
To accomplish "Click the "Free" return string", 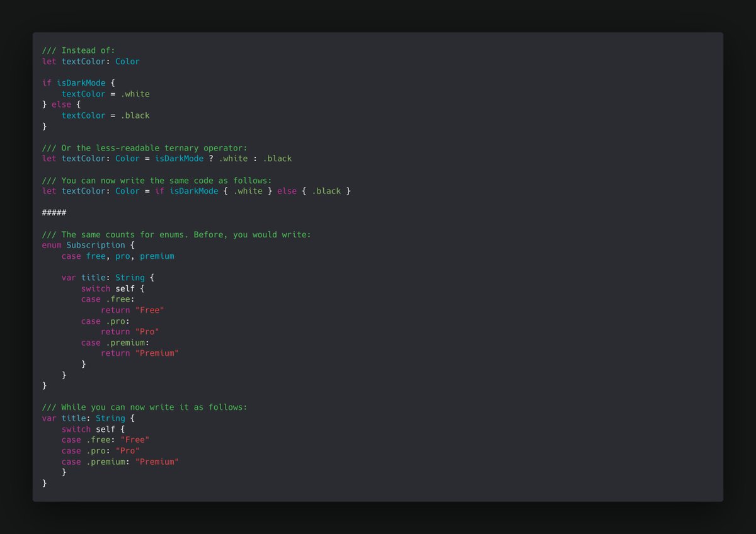I will (149, 310).
